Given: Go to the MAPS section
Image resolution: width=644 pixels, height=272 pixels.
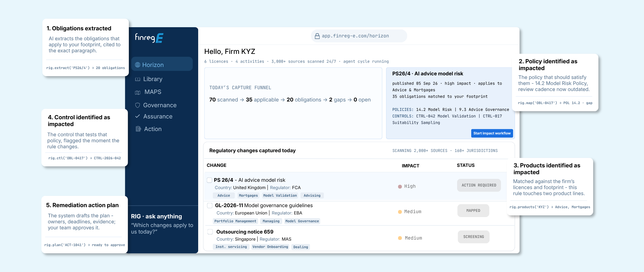Looking at the screenshot, I should [x=153, y=92].
